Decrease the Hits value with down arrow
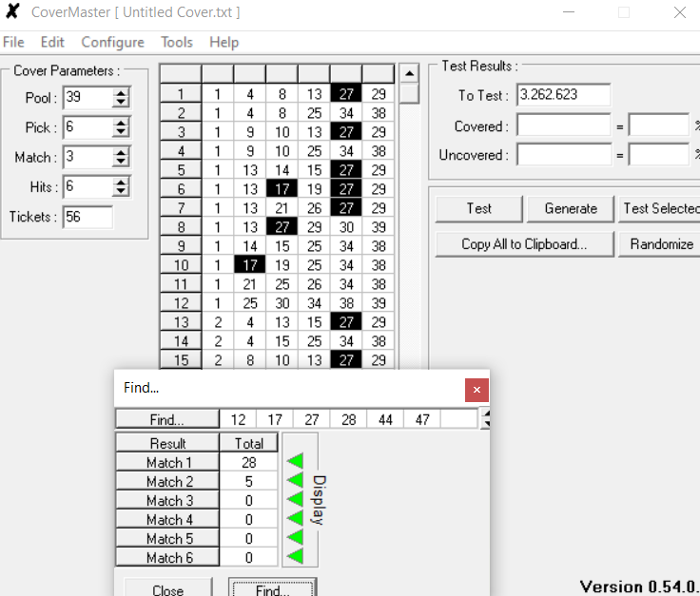 point(121,192)
